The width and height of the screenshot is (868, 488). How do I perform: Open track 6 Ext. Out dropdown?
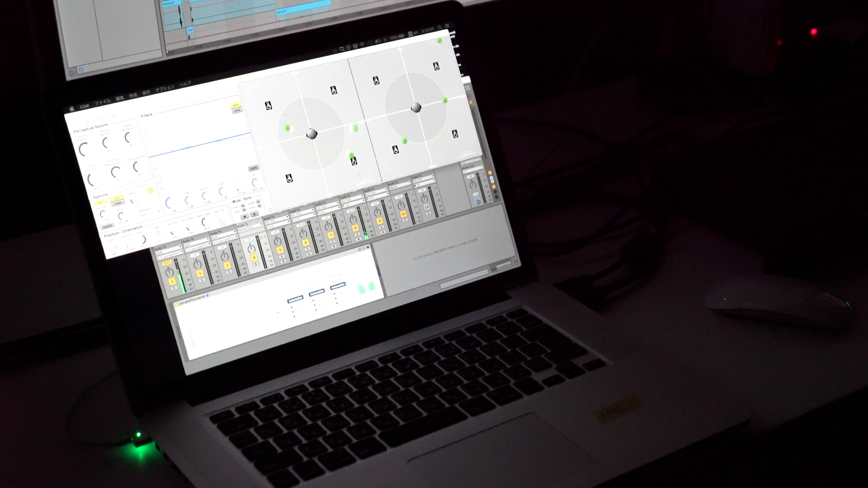point(302,214)
